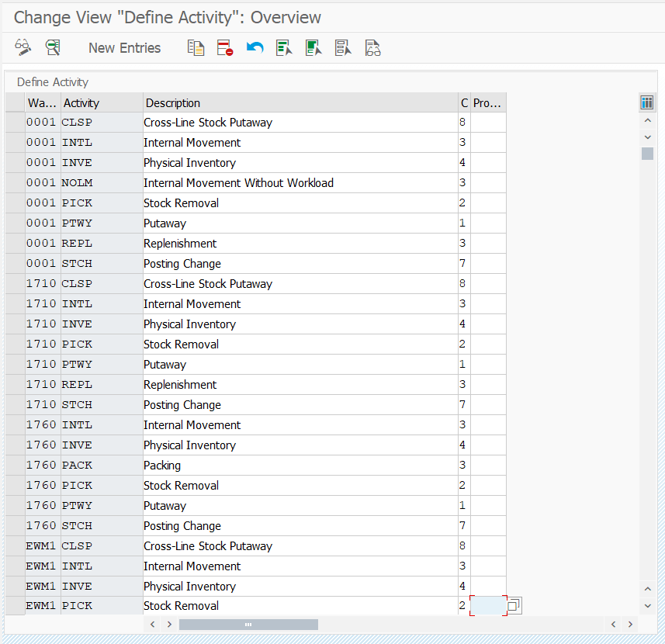This screenshot has height=644, width=665.
Task: Click the Deselect All icon
Action: pos(343,48)
